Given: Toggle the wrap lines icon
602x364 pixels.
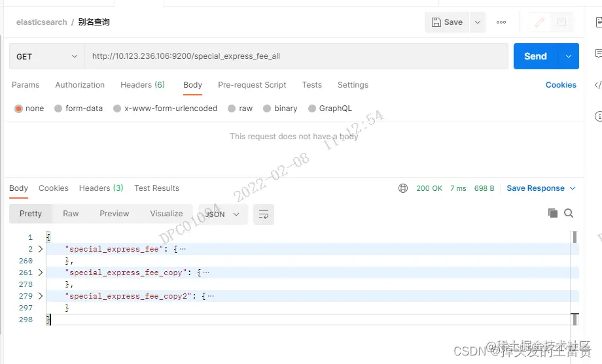Looking at the screenshot, I should point(263,214).
